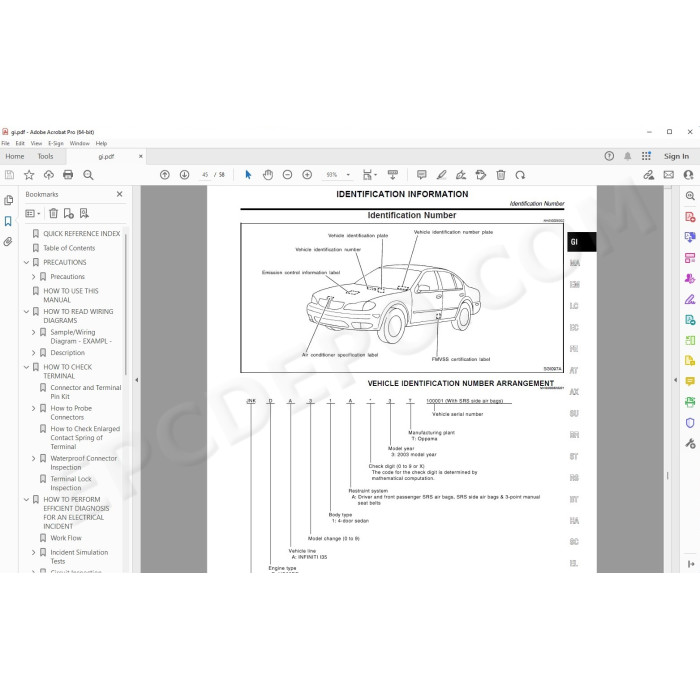Viewport: 700px width, 700px height.
Task: Switch to the Tools tab
Action: click(45, 156)
